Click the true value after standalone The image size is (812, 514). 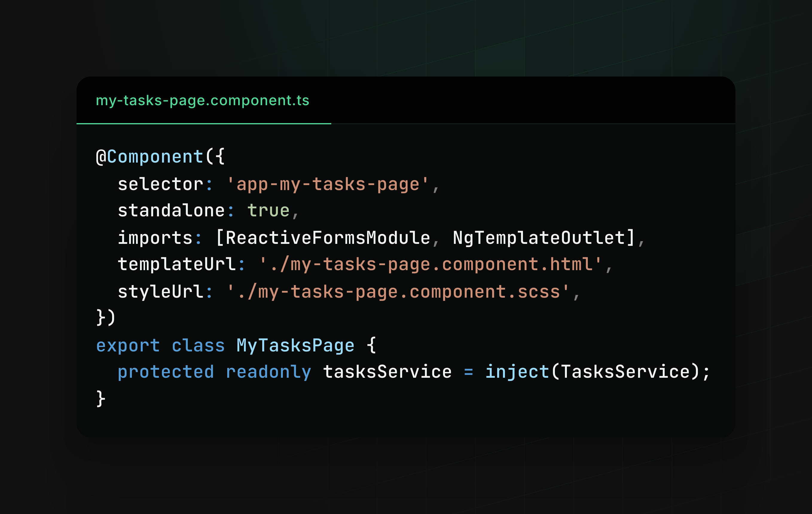click(268, 211)
